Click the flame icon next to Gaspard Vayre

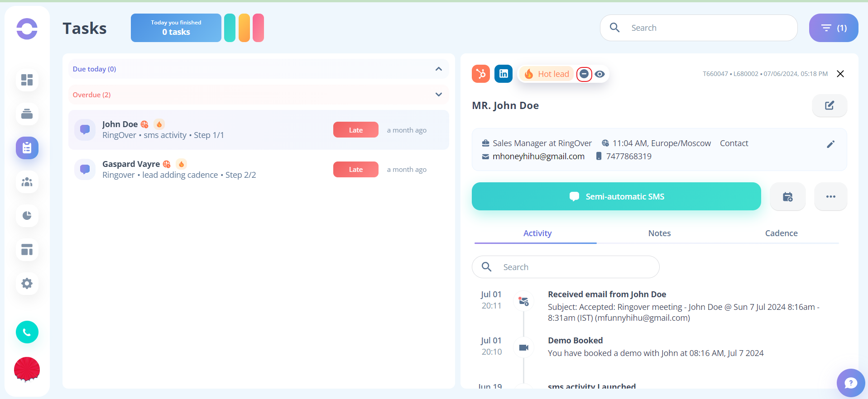[181, 164]
